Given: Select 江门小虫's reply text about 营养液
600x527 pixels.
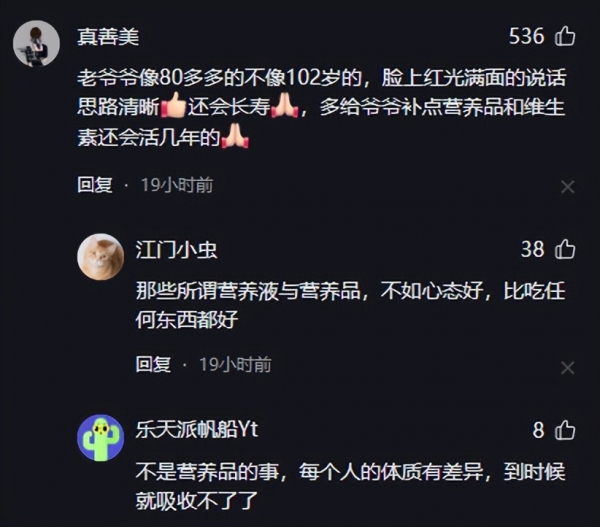Looking at the screenshot, I should [x=351, y=305].
